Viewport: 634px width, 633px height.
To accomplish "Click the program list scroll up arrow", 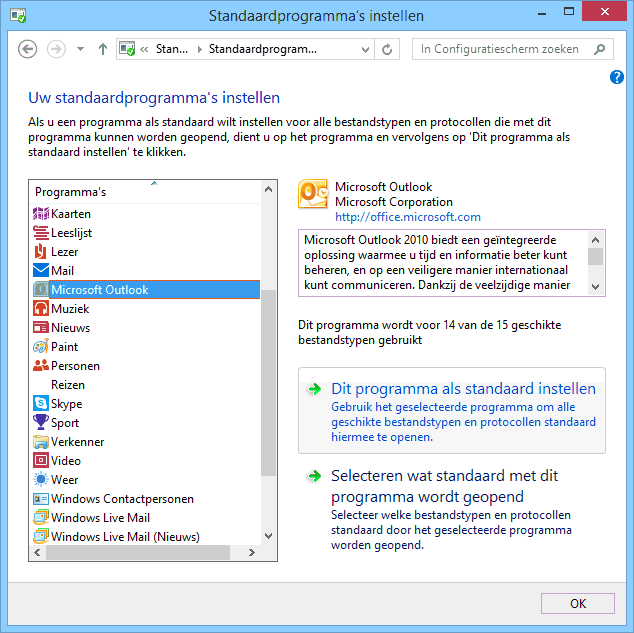I will (268, 189).
